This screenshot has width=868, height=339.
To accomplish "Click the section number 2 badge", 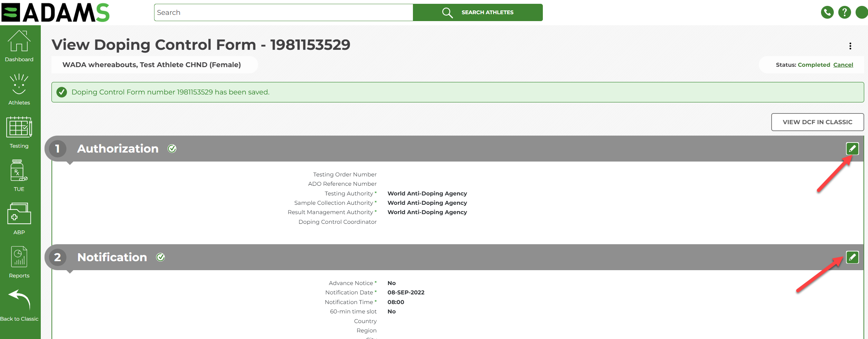I will point(58,257).
